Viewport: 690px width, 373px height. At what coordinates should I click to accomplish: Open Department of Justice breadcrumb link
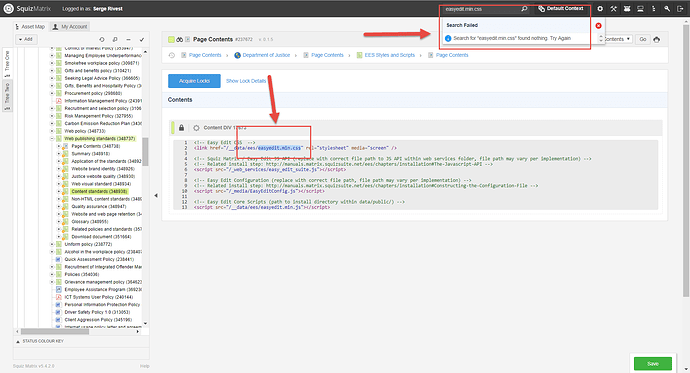click(x=266, y=55)
